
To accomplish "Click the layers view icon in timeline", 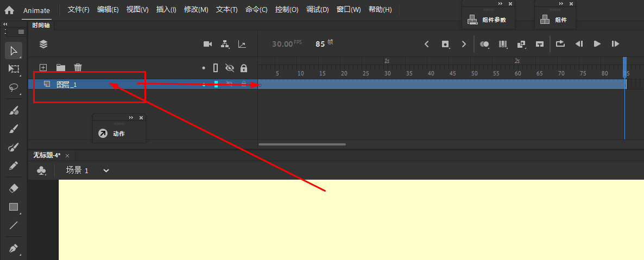I will (x=43, y=44).
